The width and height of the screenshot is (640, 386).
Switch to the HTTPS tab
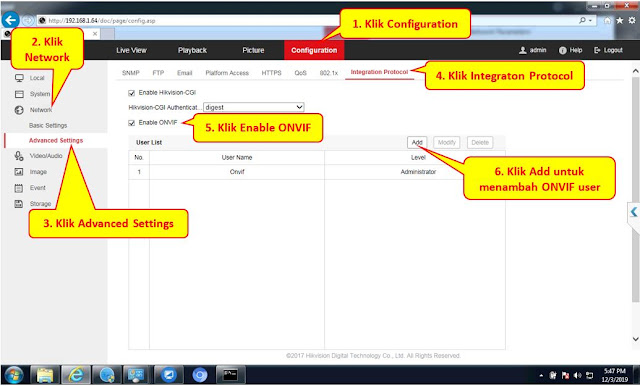coord(271,73)
